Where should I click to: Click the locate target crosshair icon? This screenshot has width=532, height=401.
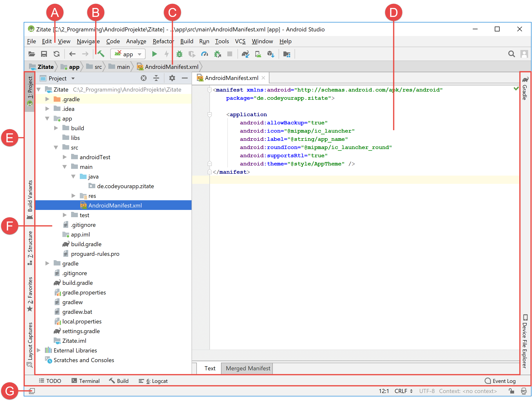144,78
